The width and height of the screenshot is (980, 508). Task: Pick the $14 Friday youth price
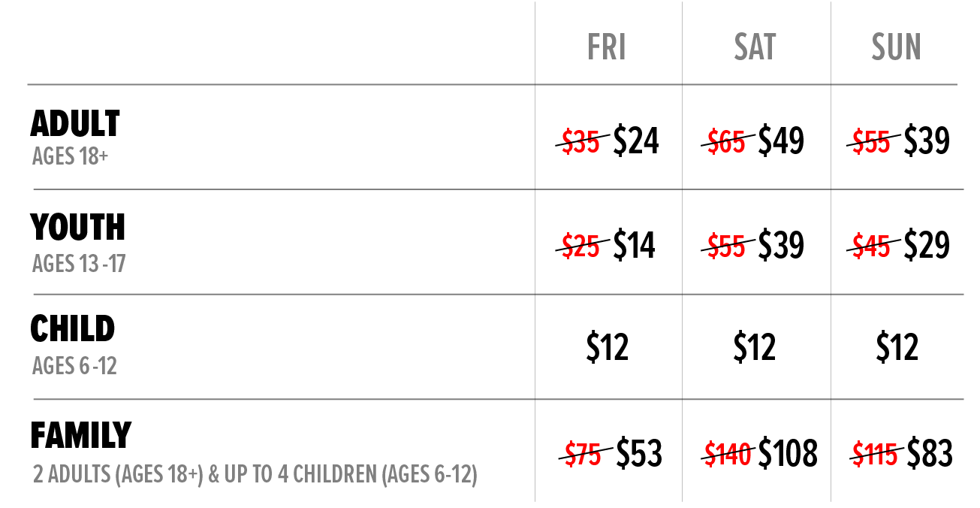coord(635,245)
